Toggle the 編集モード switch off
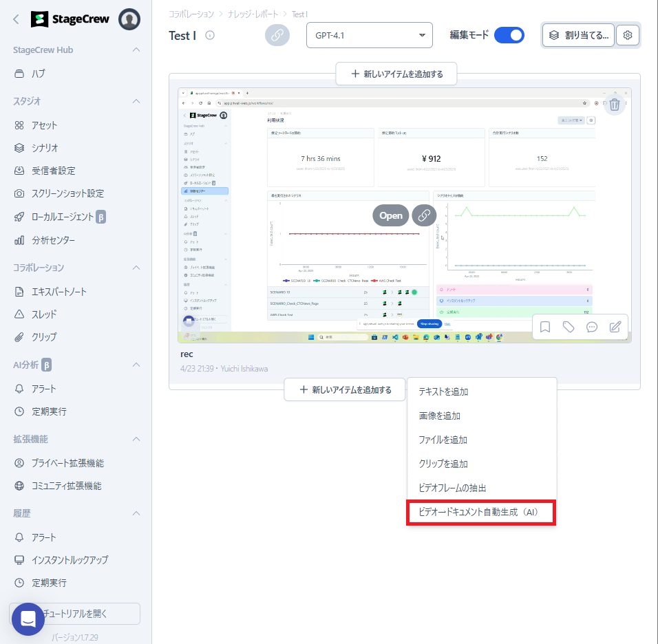Image resolution: width=658 pixels, height=644 pixels. [x=509, y=35]
